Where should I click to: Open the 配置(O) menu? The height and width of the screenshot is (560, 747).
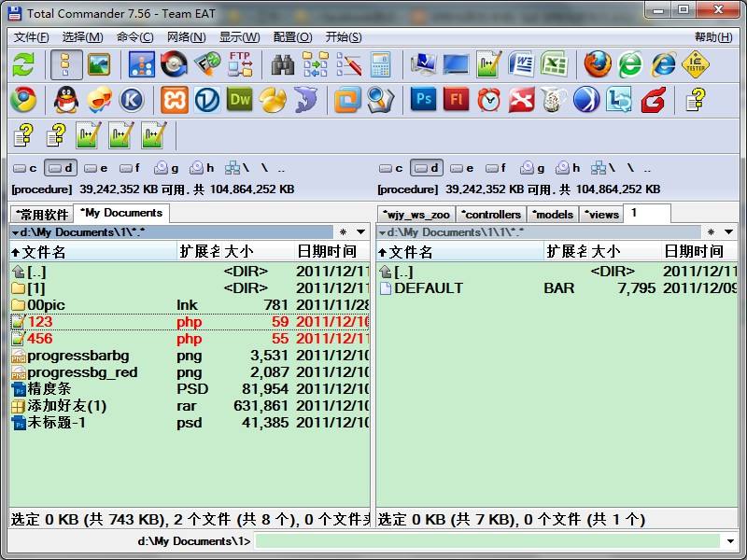(x=293, y=37)
